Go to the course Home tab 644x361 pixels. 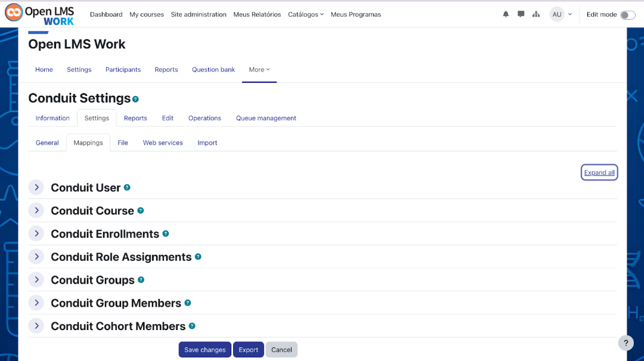44,70
